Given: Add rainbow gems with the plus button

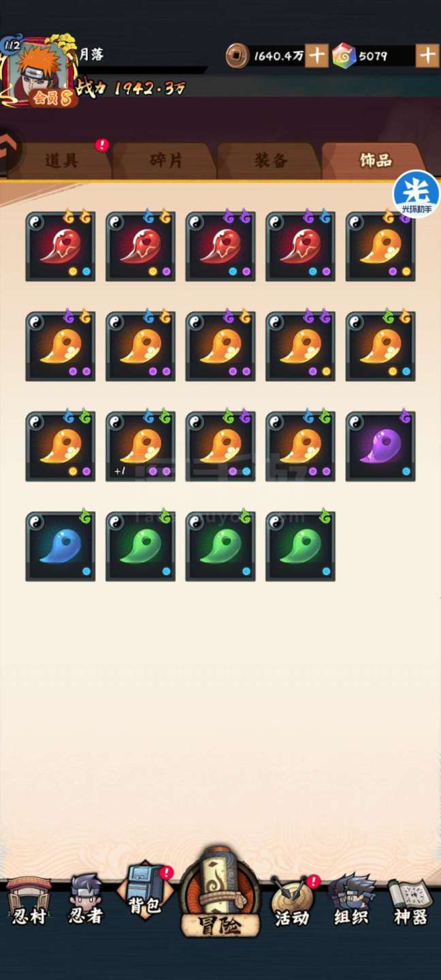Looking at the screenshot, I should tap(427, 55).
